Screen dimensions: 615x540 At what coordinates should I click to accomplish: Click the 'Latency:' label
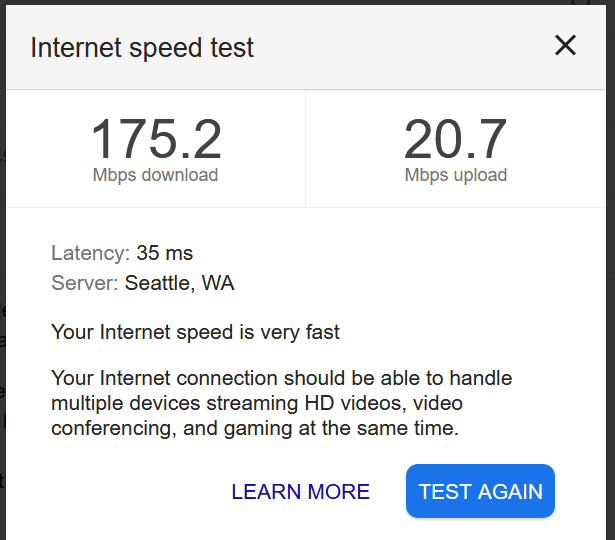(x=90, y=253)
